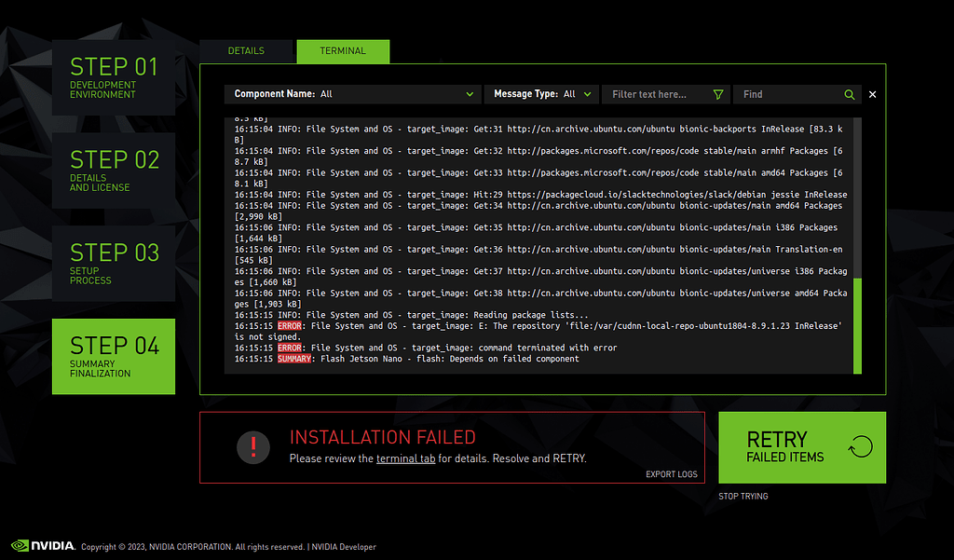The width and height of the screenshot is (954, 560).
Task: Click the chevron on Component Name selector
Action: click(470, 94)
